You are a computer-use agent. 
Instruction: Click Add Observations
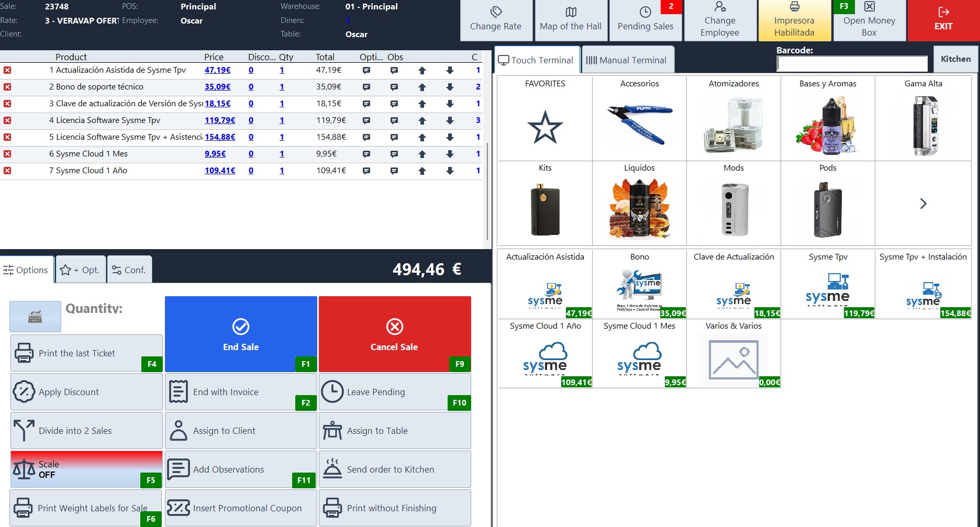coord(241,469)
